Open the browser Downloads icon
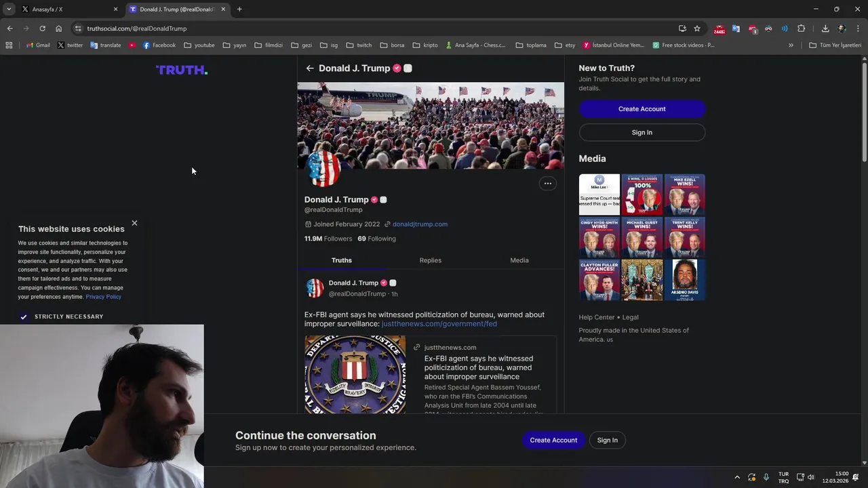868x488 pixels. 825,28
